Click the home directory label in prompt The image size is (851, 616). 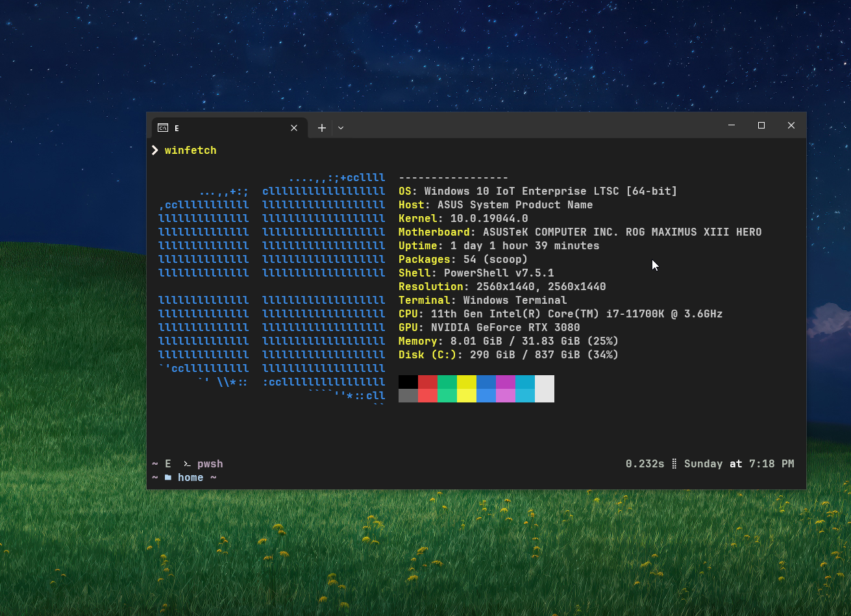coord(191,478)
